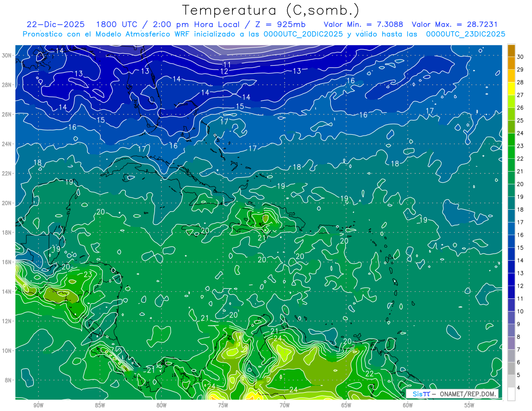This screenshot has height=411, width=532.
Task: Click the '4' value on the color scale
Action: (519, 388)
